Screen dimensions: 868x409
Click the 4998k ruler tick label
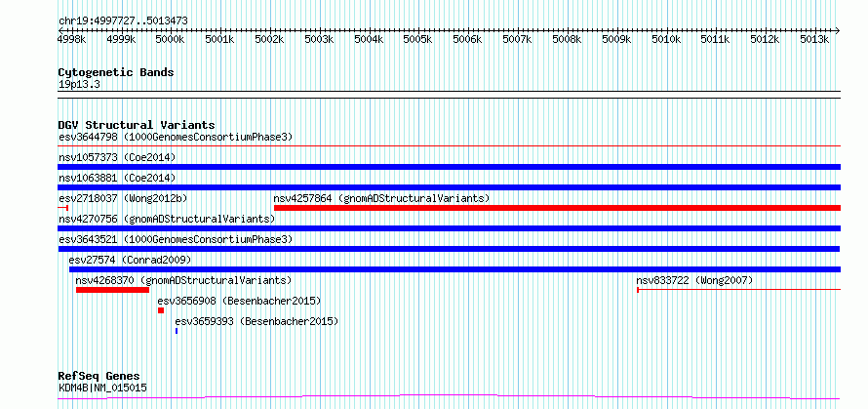click(x=72, y=40)
